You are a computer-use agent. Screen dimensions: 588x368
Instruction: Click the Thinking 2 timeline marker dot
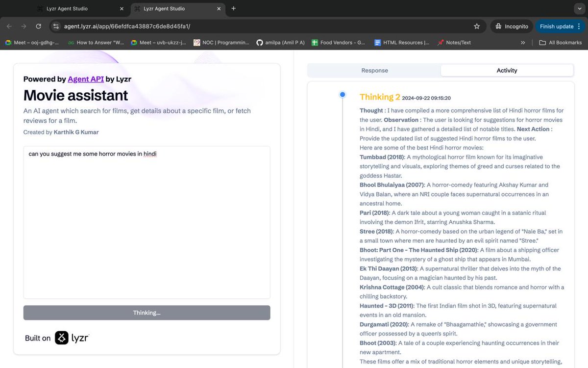click(x=343, y=94)
